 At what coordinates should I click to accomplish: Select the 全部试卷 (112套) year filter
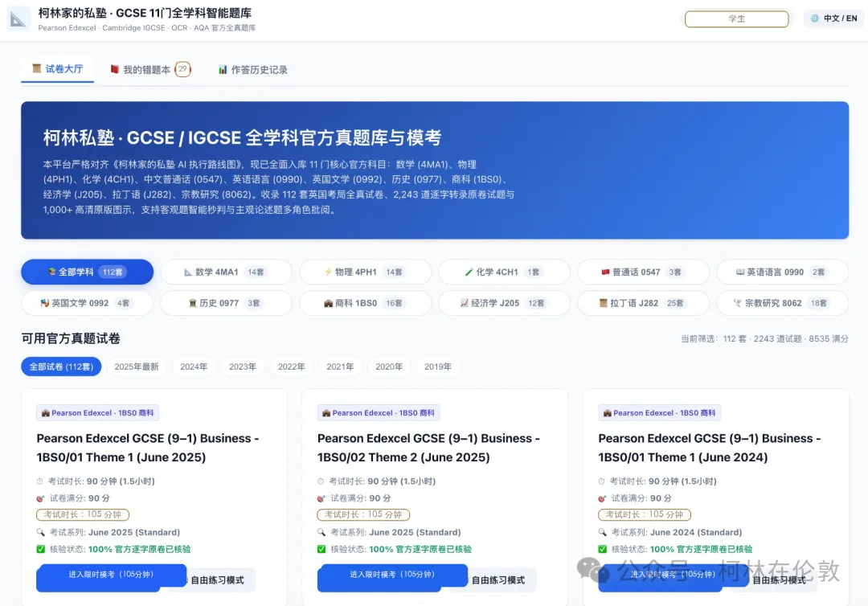pyautogui.click(x=61, y=366)
